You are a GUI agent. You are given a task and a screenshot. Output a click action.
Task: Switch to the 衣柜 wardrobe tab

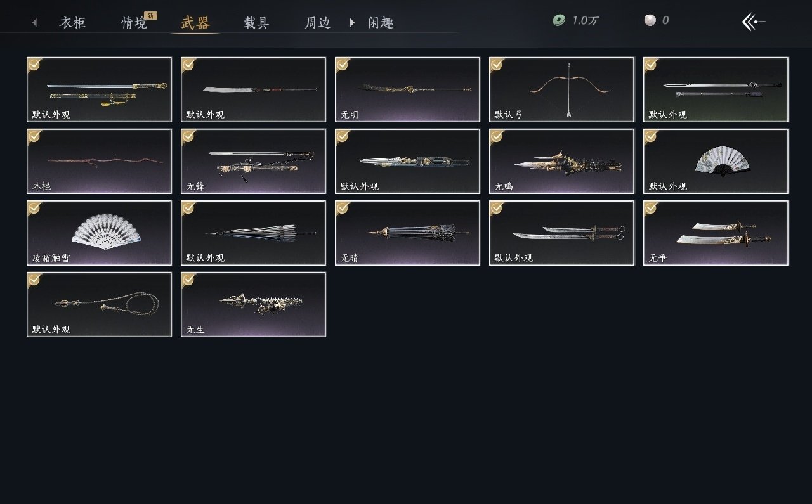[x=72, y=23]
